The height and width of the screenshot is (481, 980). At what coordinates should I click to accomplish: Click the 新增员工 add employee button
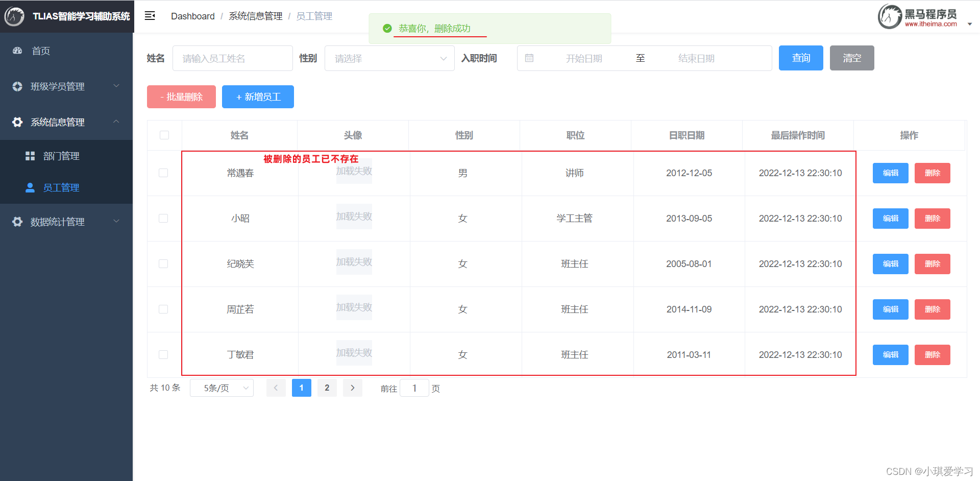pyautogui.click(x=258, y=97)
